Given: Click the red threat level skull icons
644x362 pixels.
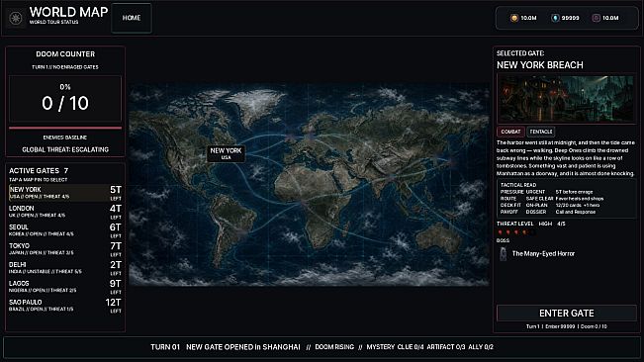Looking at the screenshot, I should tap(515, 232).
